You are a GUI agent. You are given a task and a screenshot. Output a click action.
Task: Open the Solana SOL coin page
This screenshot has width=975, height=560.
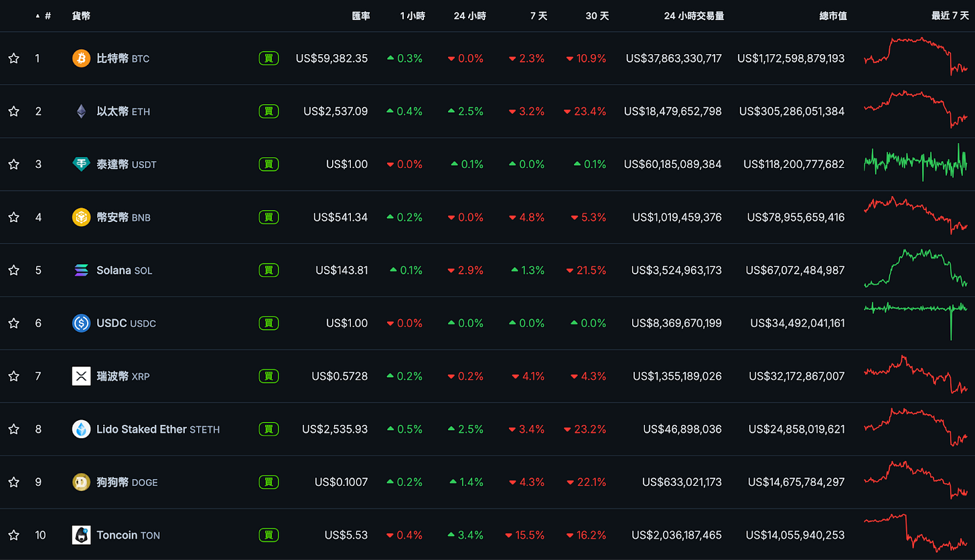pyautogui.click(x=124, y=270)
